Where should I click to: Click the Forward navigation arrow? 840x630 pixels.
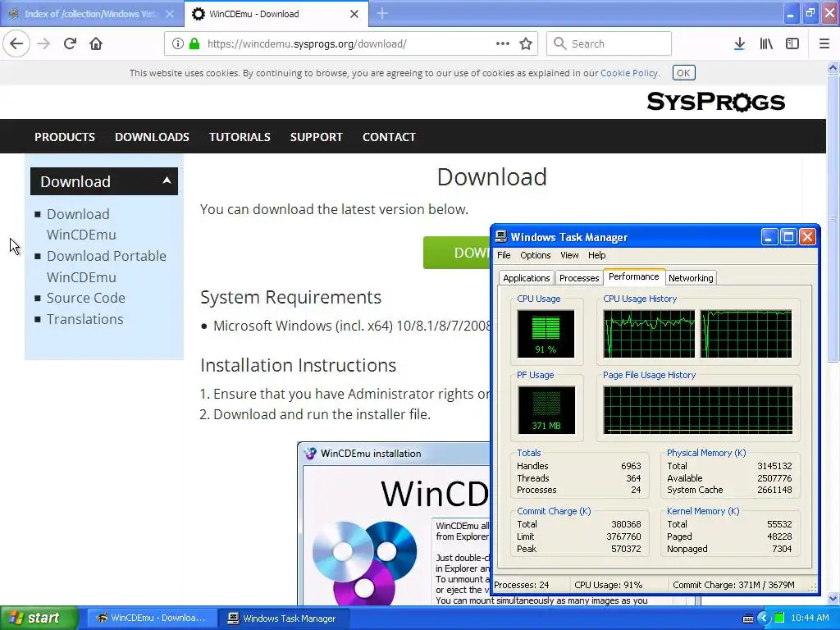43,44
